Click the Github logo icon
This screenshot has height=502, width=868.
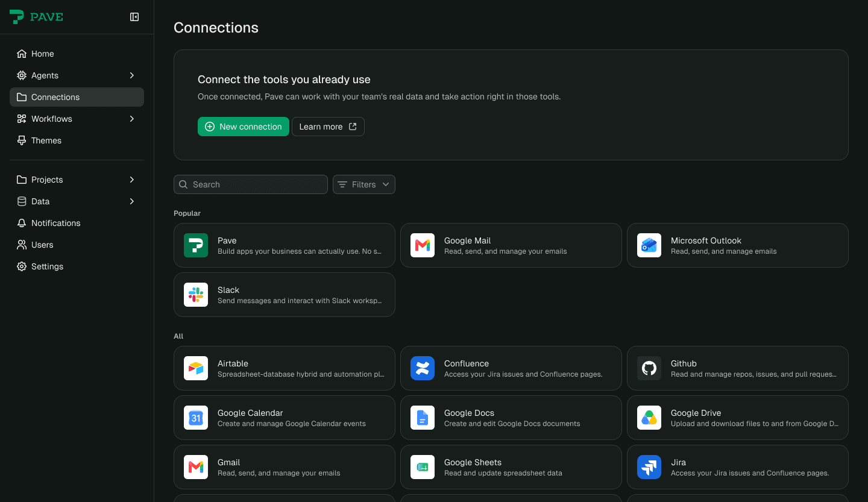point(649,368)
